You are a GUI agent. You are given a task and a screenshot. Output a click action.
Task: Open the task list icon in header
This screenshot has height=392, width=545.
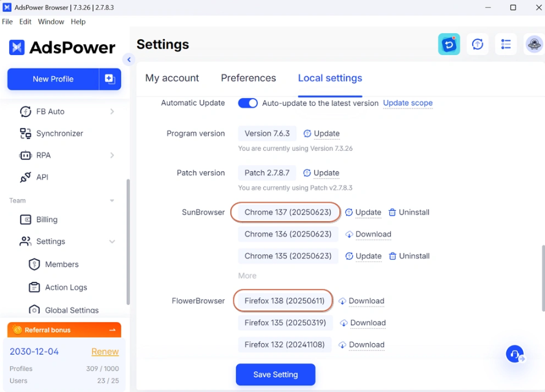point(506,44)
